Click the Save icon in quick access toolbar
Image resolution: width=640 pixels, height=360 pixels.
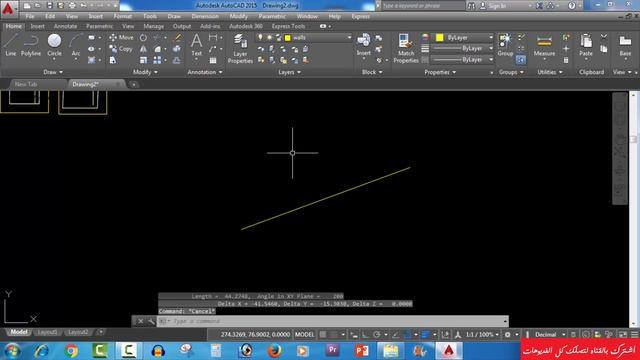pos(49,6)
